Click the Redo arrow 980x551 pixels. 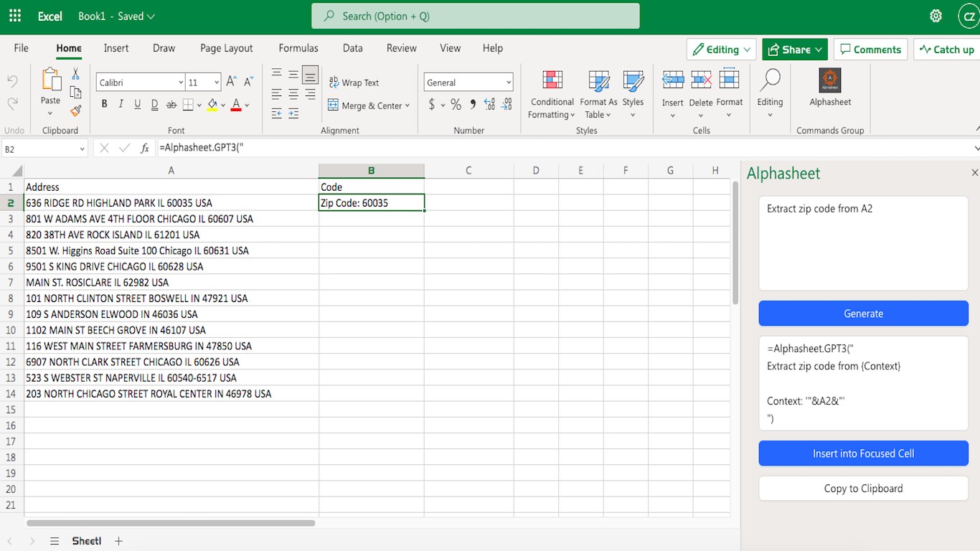(x=12, y=104)
